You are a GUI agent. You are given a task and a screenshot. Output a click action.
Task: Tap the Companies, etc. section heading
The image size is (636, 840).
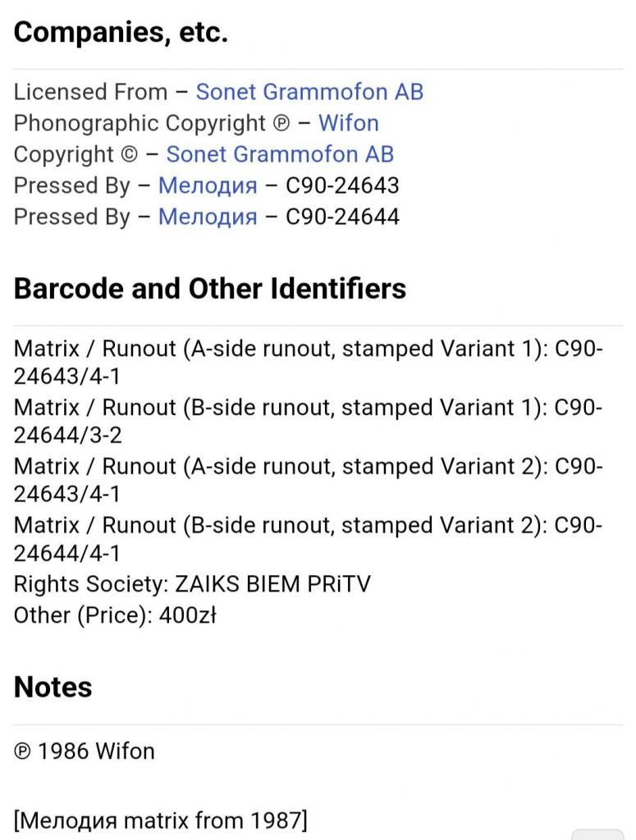121,32
